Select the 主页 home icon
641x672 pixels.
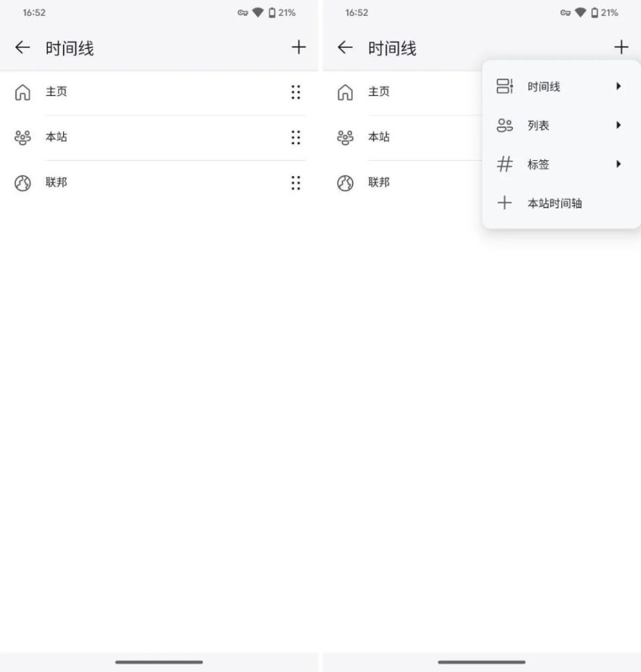23,92
